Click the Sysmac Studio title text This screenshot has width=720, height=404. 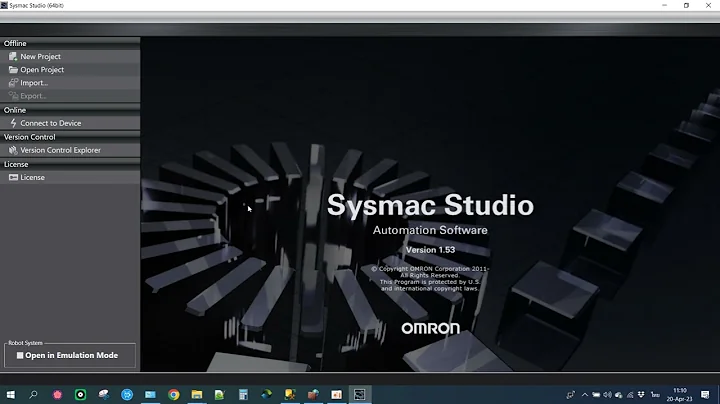click(430, 205)
